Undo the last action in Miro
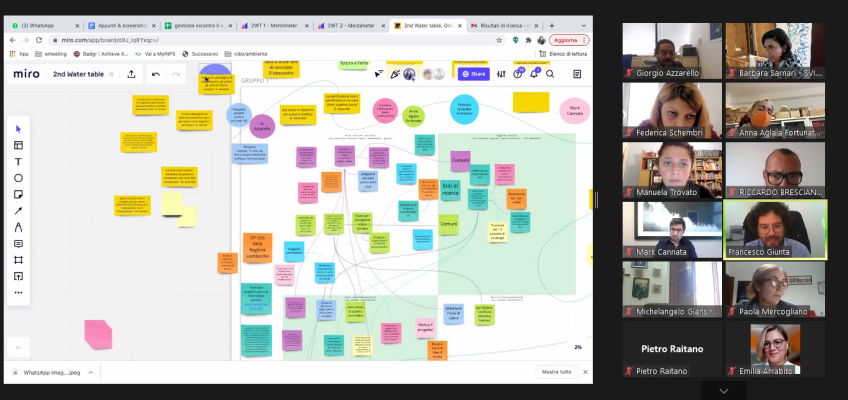 156,74
